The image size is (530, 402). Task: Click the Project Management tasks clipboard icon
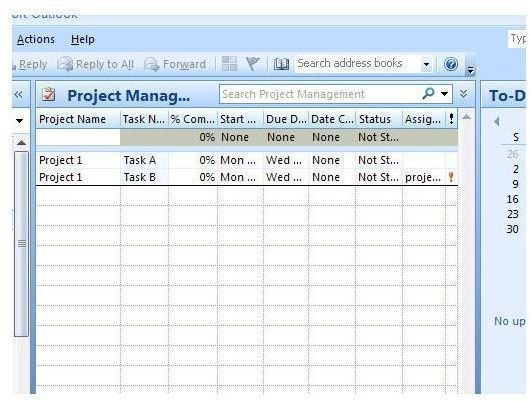click(49, 94)
